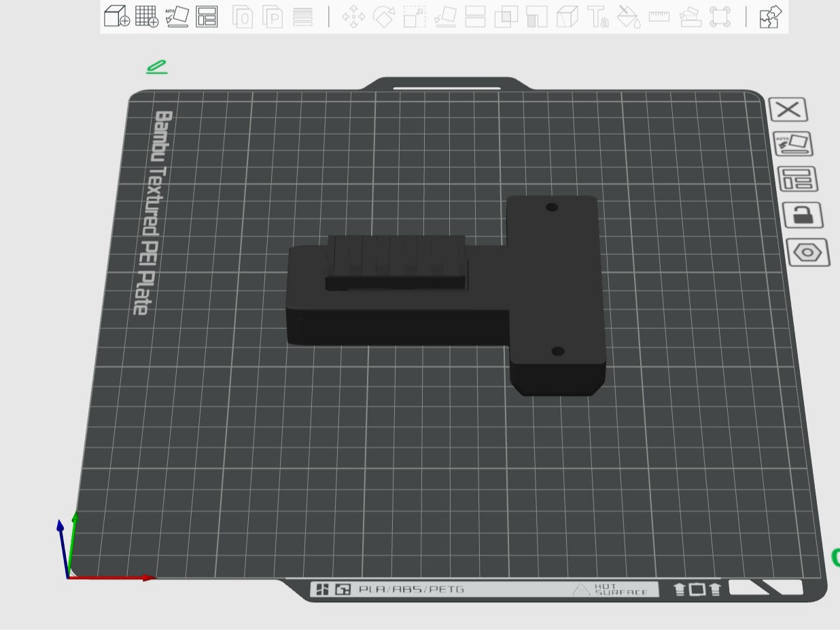The height and width of the screenshot is (630, 840).
Task: Click Arrange all objects in top toolbar
Action: [207, 16]
